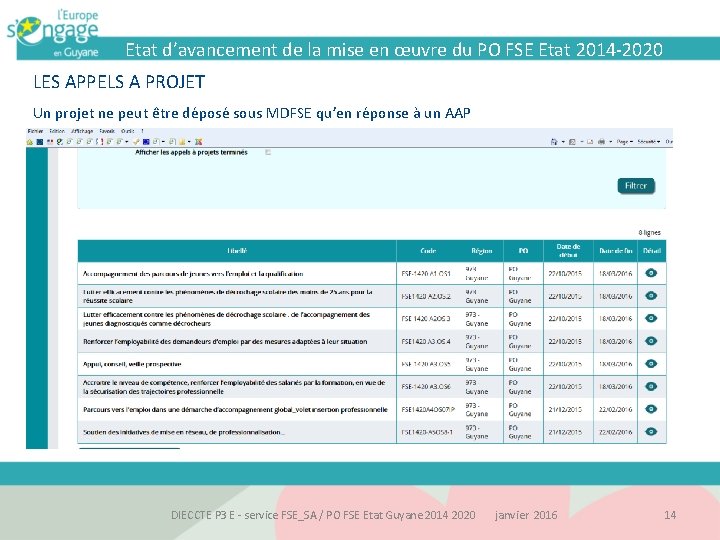
Task: Open details for 'Accompagnement des parcours de jeunes' row
Action: coord(651,273)
